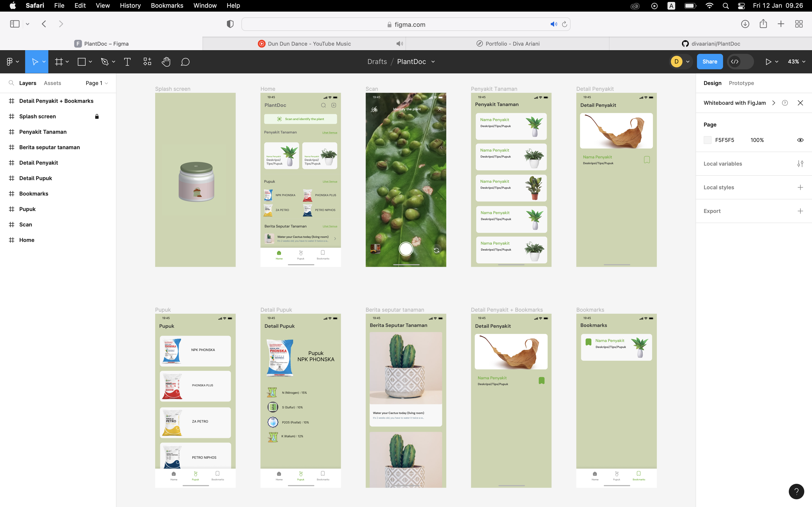The height and width of the screenshot is (507, 812).
Task: Switch to the Prototype tab
Action: coord(741,83)
